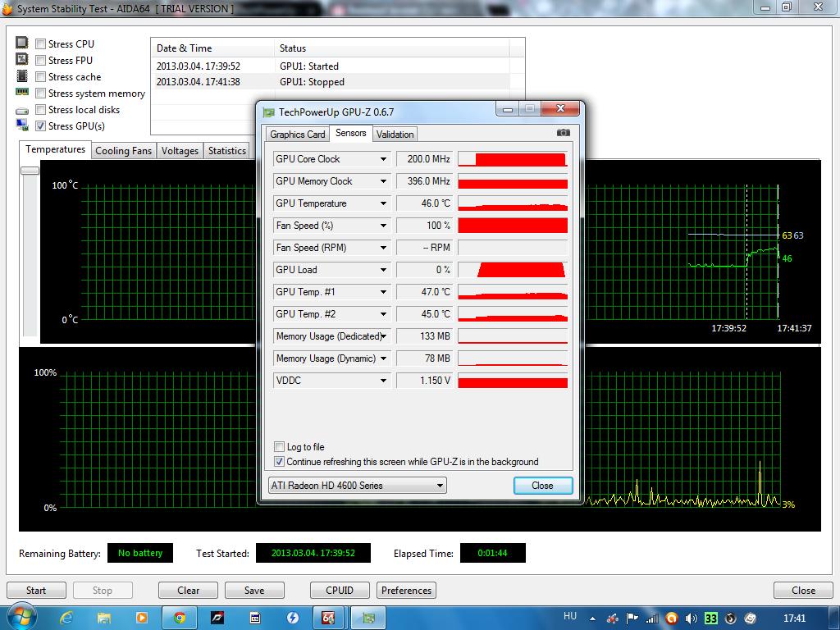840x630 pixels.
Task: Enable the Stress CPU checkbox
Action: coord(40,44)
